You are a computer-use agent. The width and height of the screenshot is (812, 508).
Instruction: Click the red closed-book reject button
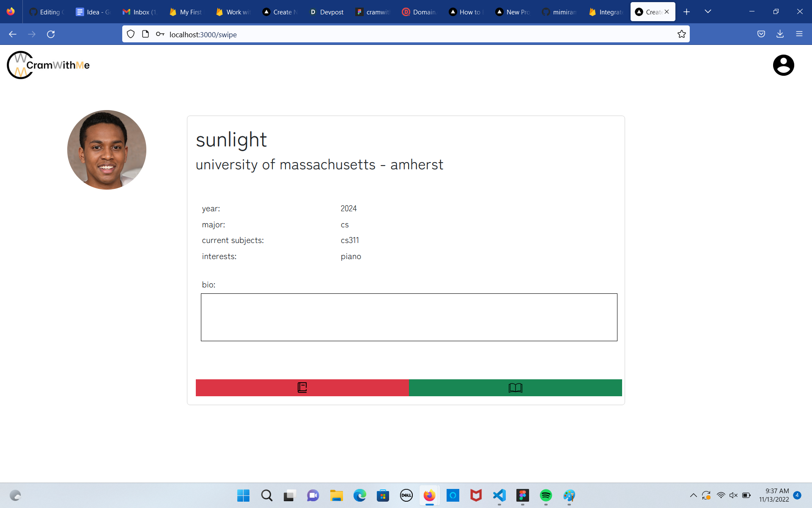tap(302, 387)
